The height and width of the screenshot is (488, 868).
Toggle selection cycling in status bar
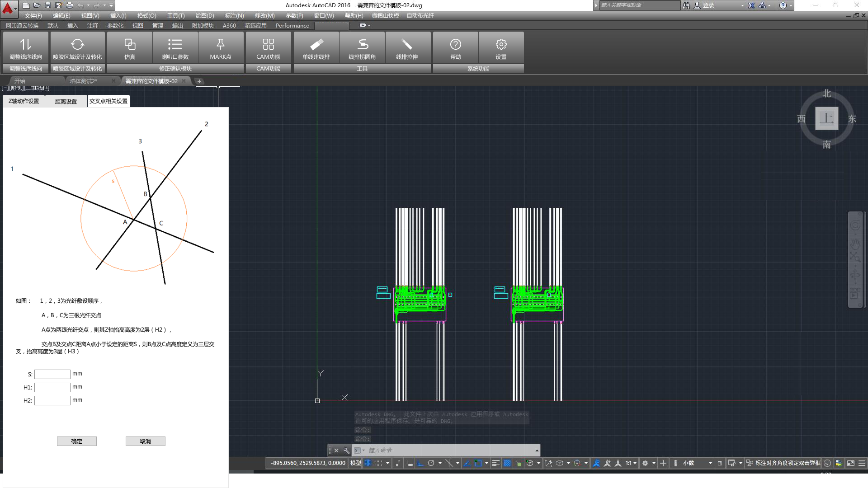(519, 463)
